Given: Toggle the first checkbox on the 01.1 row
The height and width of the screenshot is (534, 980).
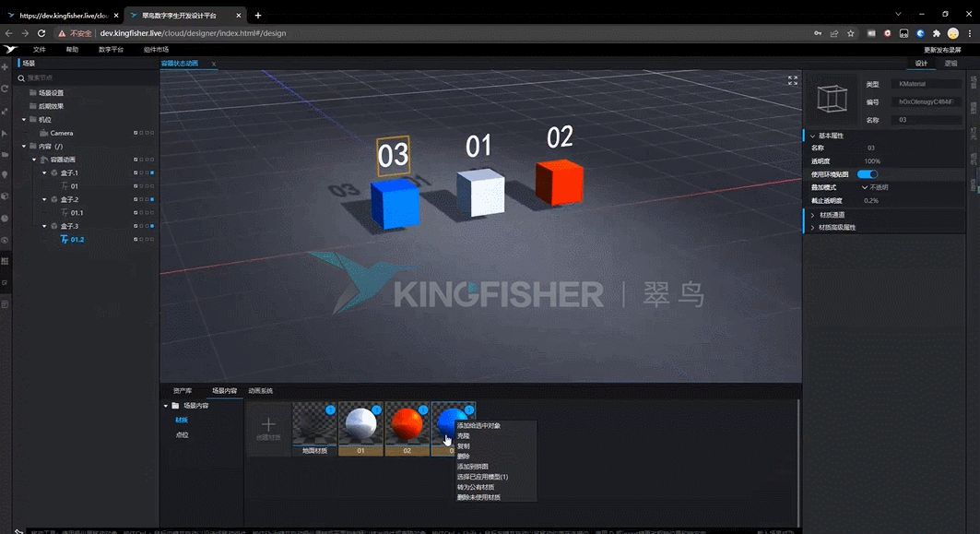Looking at the screenshot, I should (x=136, y=213).
